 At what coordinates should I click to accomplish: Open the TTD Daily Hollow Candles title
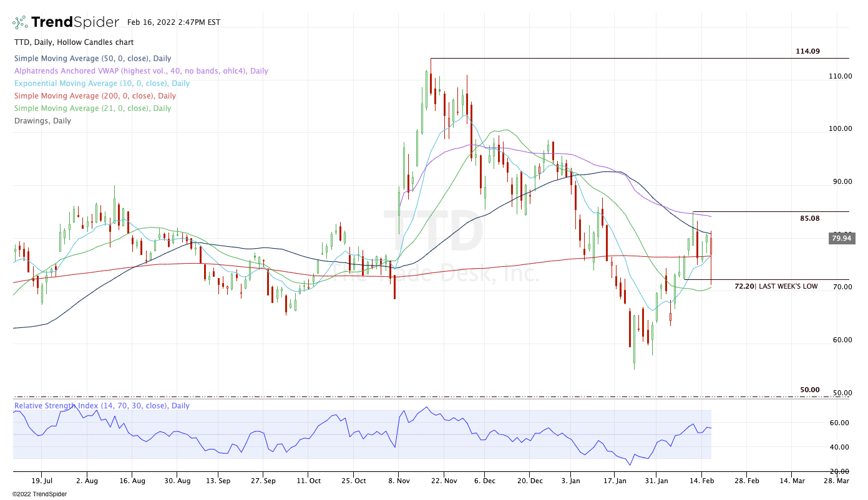coord(74,42)
